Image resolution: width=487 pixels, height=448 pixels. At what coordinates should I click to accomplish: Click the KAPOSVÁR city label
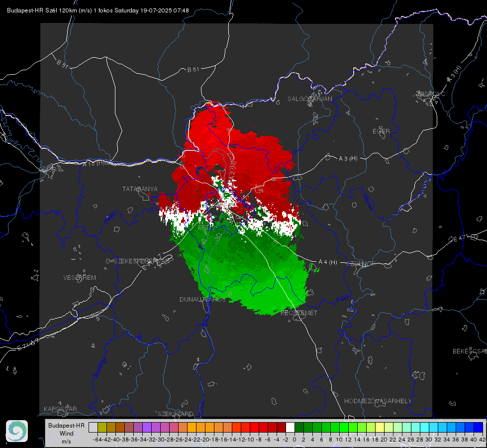60,409
